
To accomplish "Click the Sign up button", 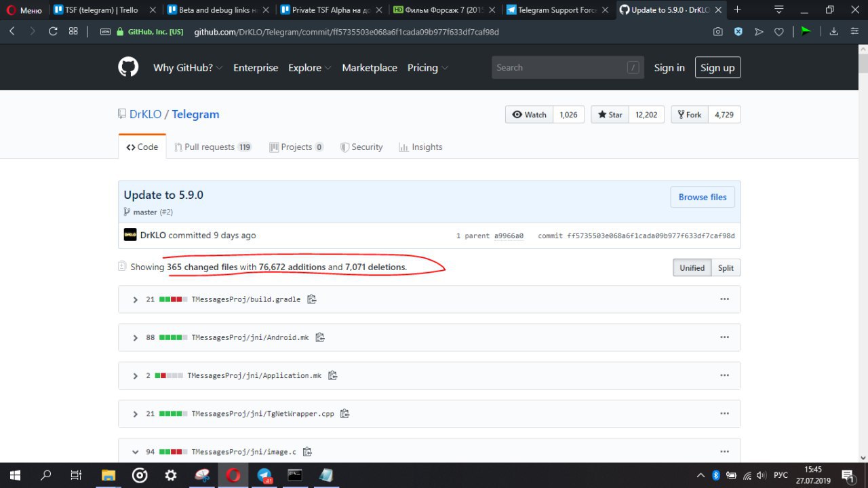I will click(717, 68).
